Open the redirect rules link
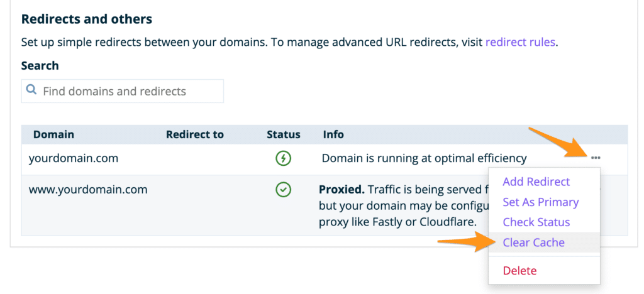The width and height of the screenshot is (644, 294). pyautogui.click(x=520, y=43)
